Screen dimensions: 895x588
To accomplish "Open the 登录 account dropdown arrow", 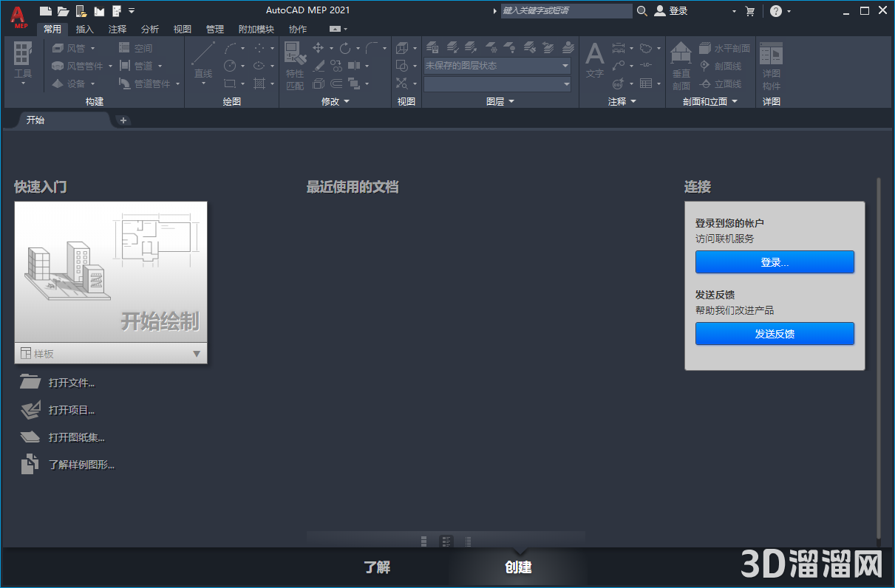I will coord(734,11).
